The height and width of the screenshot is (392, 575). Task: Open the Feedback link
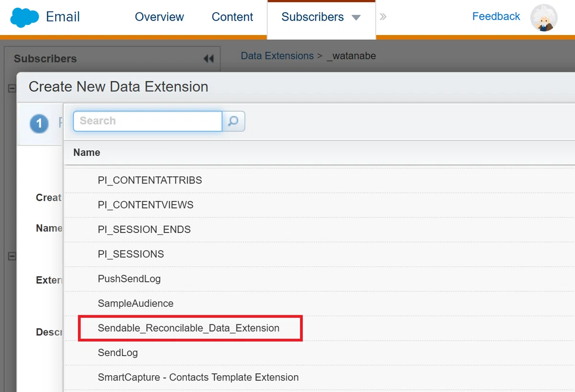(x=496, y=16)
